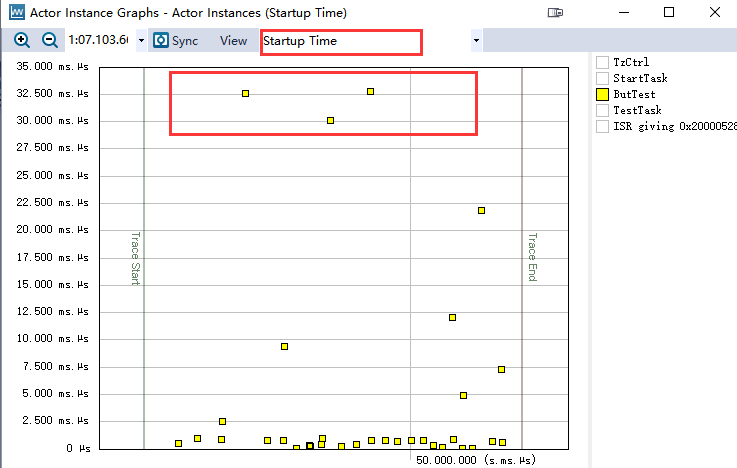Minimize the Actor Instance Graphs window
Screen dimensions: 737x468
(624, 13)
